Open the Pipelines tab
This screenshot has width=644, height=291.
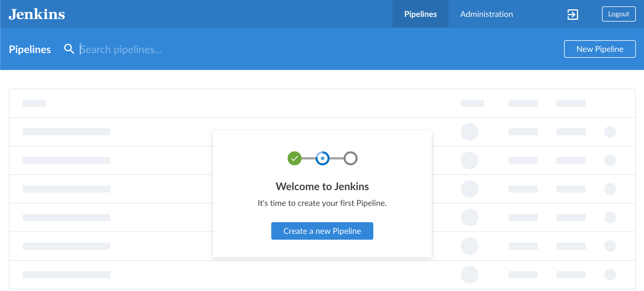point(420,14)
